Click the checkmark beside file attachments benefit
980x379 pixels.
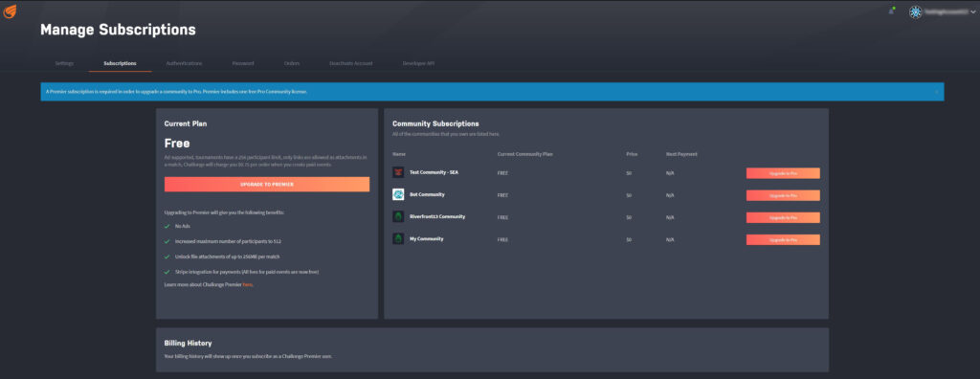pos(167,256)
